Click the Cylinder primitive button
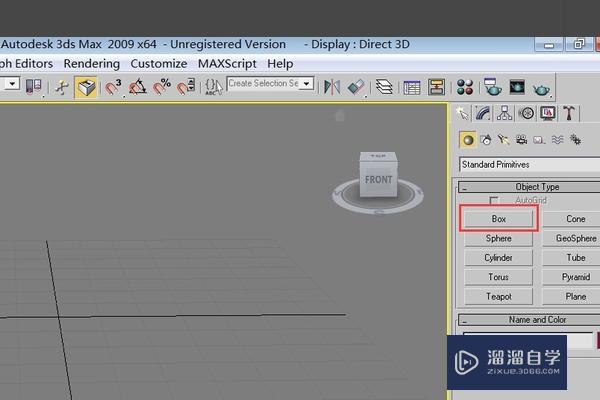600x400 pixels. [x=499, y=258]
